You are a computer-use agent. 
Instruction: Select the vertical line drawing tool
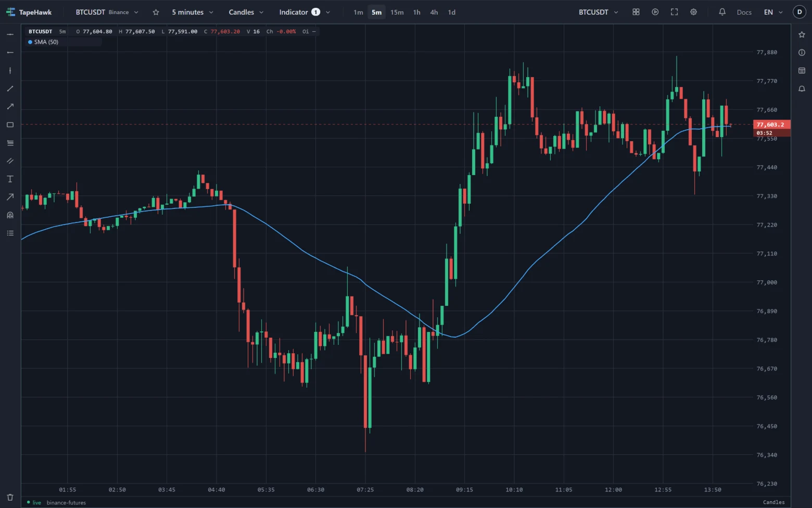(10, 70)
